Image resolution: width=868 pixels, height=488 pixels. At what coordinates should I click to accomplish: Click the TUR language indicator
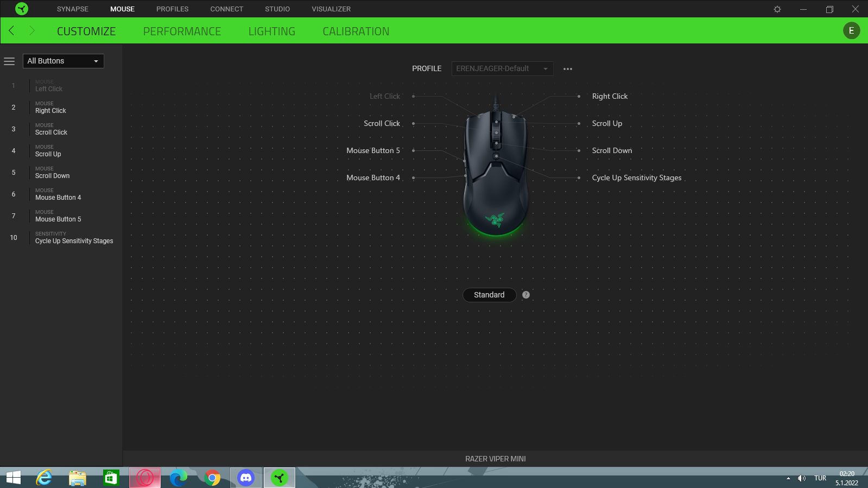(820, 478)
